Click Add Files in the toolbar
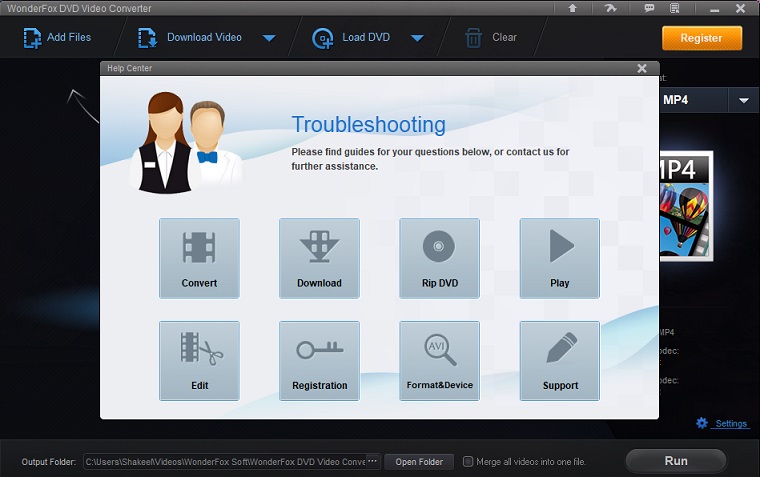Image resolution: width=760 pixels, height=477 pixels. click(57, 38)
